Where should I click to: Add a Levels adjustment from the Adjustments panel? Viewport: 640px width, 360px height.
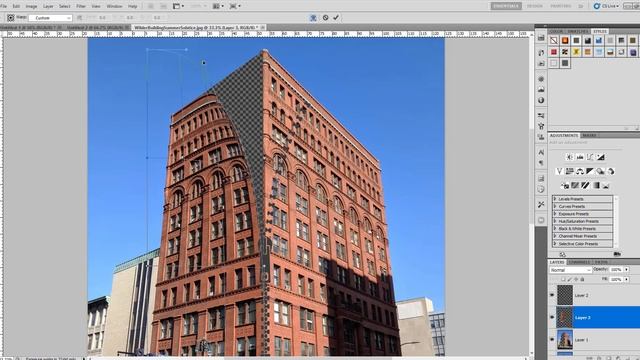[x=580, y=157]
